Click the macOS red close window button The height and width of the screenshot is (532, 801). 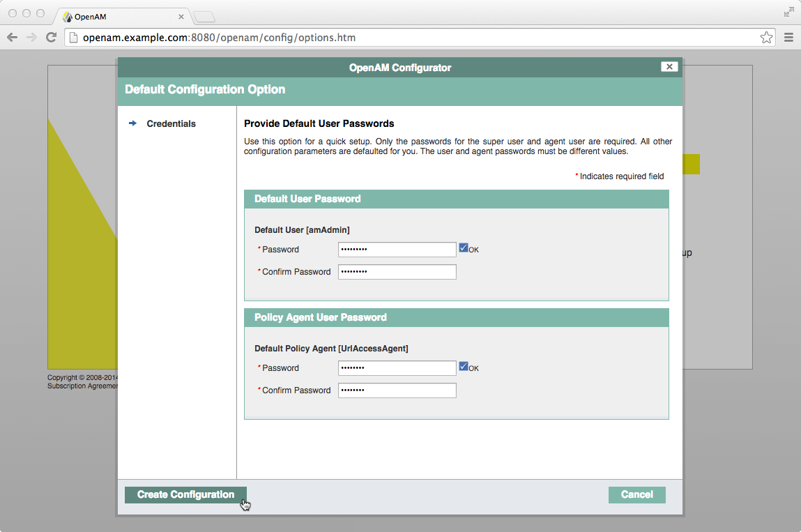13,13
